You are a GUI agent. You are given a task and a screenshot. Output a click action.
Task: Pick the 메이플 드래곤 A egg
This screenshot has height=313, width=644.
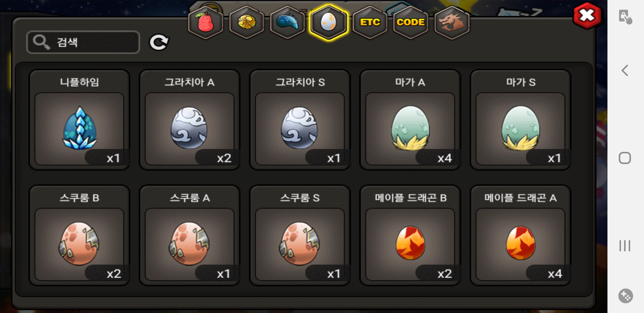point(520,235)
